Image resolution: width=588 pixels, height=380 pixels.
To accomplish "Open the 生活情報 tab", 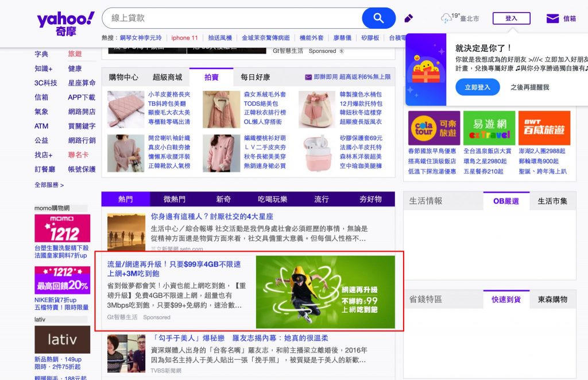I will pyautogui.click(x=425, y=201).
